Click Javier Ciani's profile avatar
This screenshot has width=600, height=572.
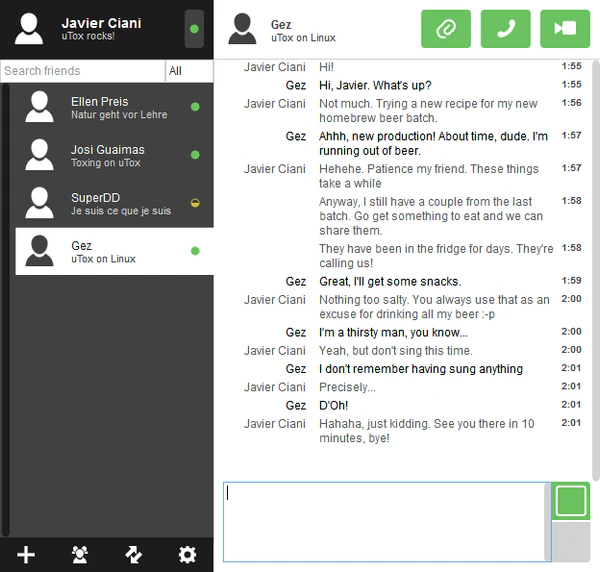(30, 29)
